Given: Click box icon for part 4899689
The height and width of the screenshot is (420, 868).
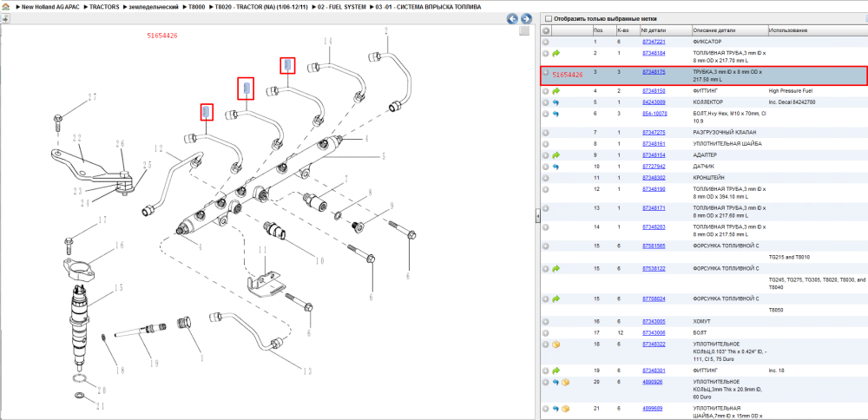Looking at the screenshot, I should (x=566, y=409).
